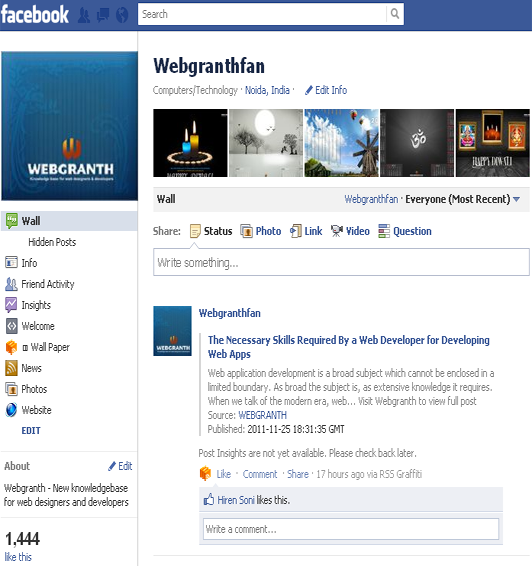The image size is (532, 566).
Task: Click the Friend Activity people icon
Action: (x=11, y=284)
